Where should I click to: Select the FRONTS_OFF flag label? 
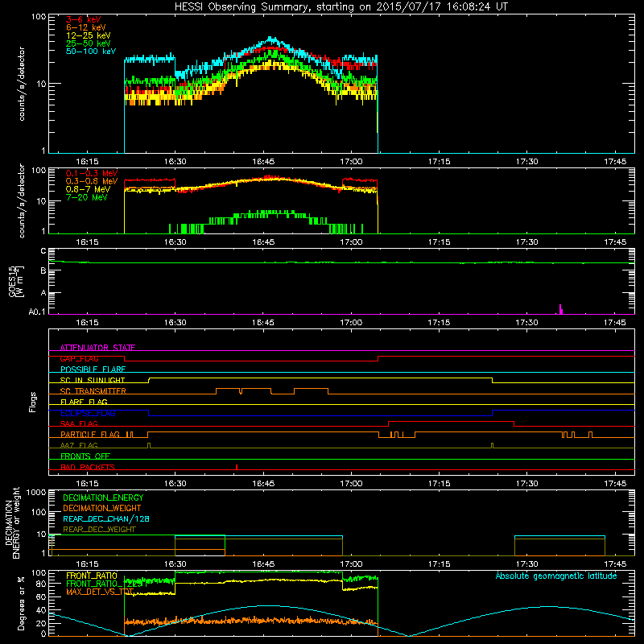[85, 456]
